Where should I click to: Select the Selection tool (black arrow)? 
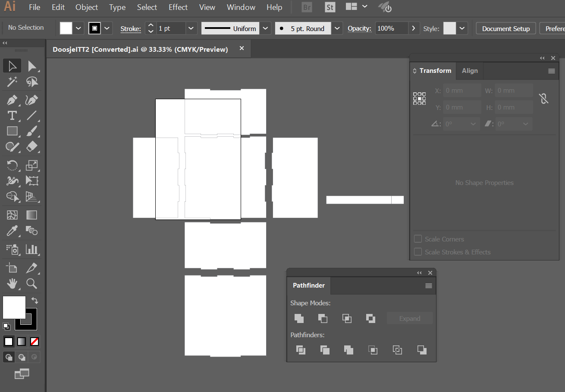tap(12, 66)
